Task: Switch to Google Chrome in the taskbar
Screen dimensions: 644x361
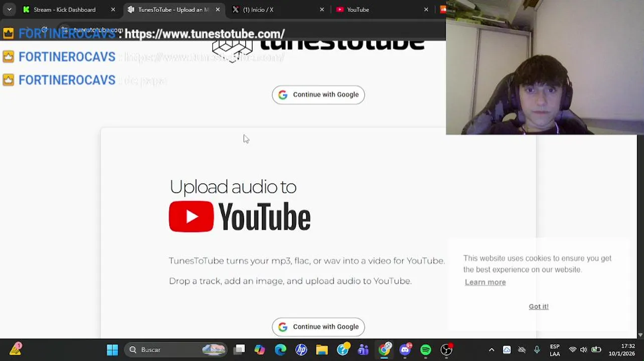Action: (x=384, y=349)
